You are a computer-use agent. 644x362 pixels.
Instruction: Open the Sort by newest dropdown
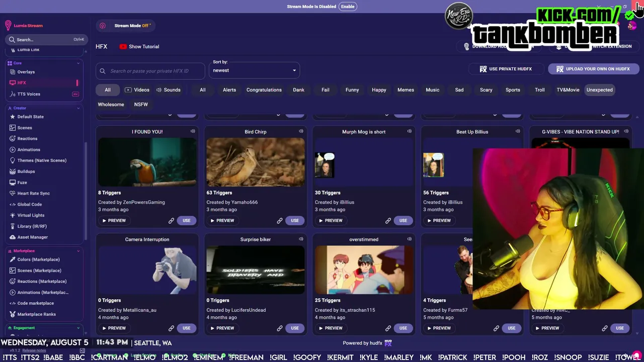(x=255, y=70)
